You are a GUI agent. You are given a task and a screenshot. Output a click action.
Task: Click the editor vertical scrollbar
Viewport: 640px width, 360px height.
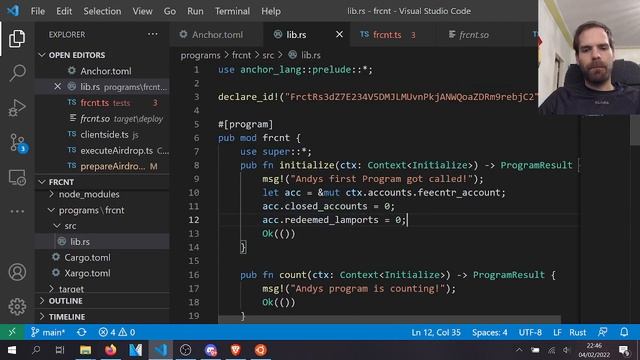coord(635,130)
